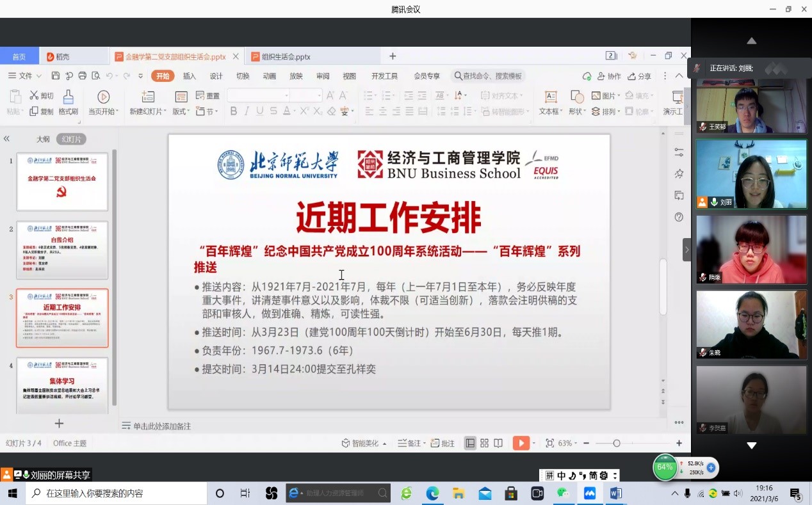Switch to slide sorter view

484,443
